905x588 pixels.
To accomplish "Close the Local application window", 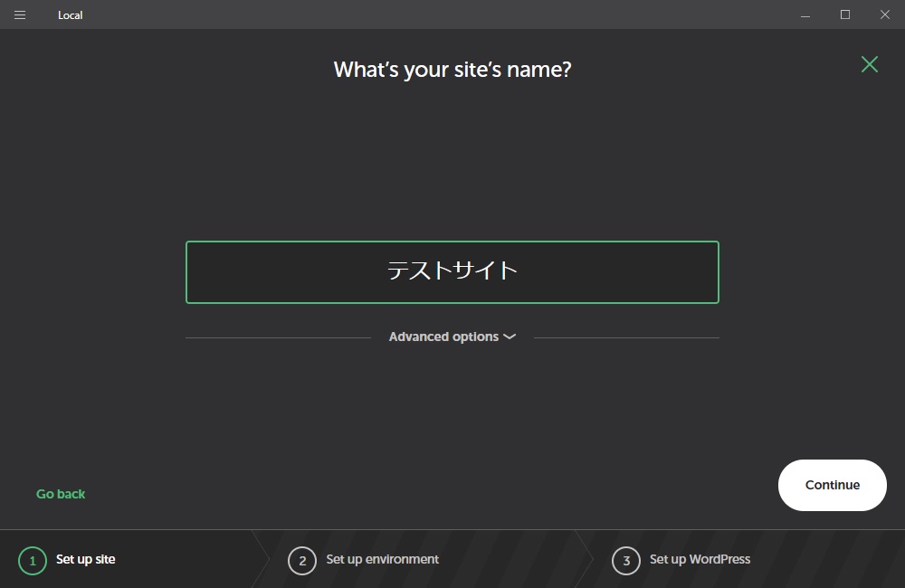I will (884, 15).
